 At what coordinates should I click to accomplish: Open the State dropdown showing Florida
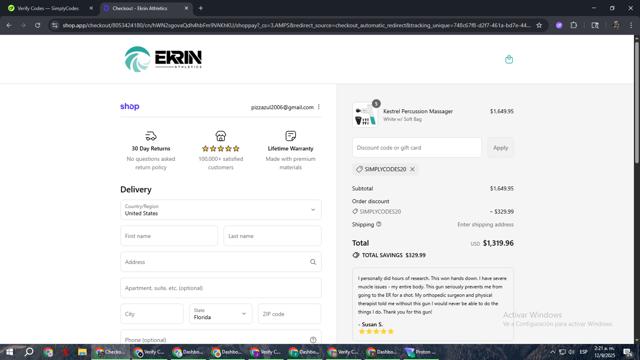click(220, 314)
